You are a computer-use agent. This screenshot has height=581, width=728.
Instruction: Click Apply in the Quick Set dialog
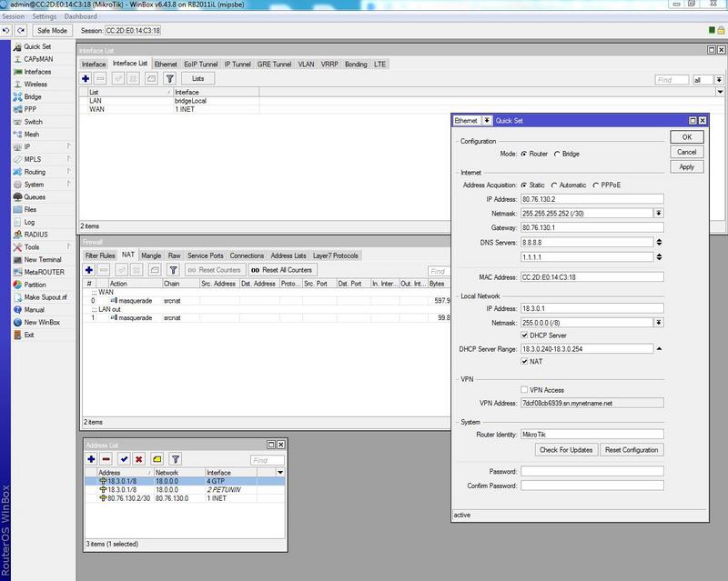pyautogui.click(x=687, y=167)
